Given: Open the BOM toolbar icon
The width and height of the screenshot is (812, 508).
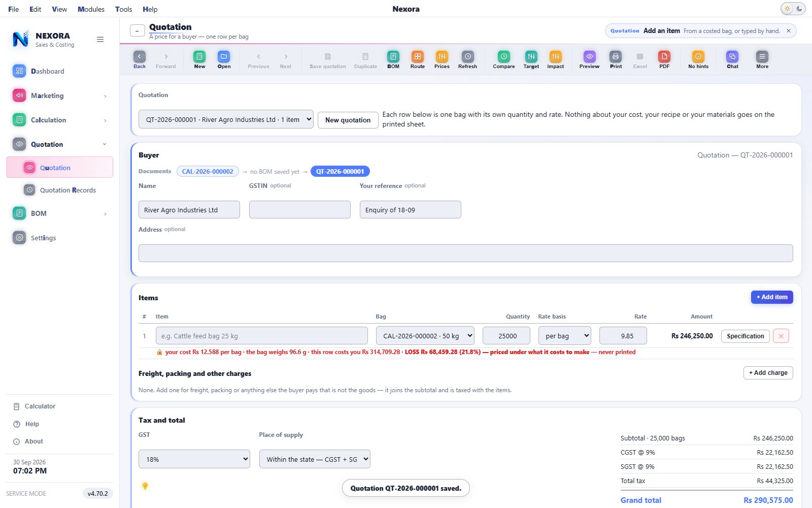Looking at the screenshot, I should (393, 59).
